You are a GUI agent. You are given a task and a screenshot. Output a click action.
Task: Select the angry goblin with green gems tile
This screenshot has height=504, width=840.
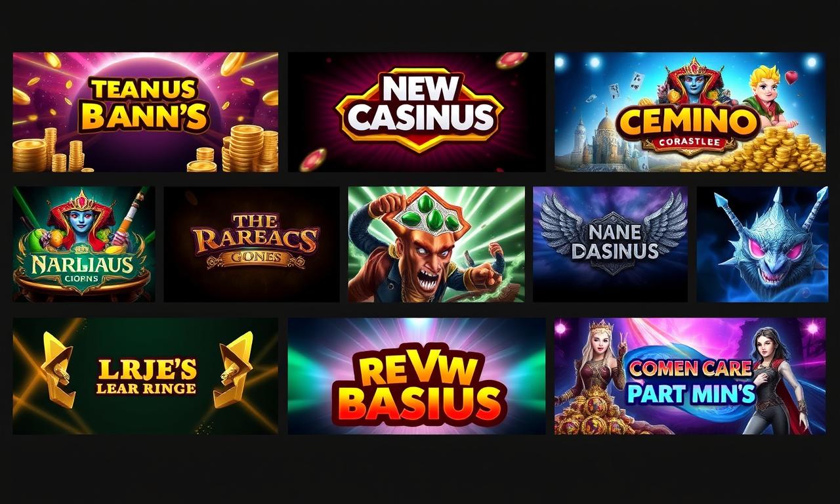pyautogui.click(x=436, y=244)
